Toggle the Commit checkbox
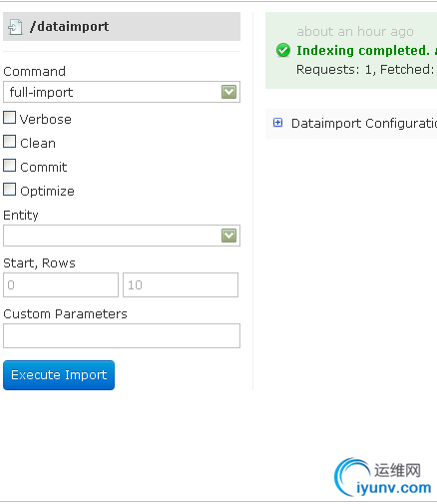Screen dimensions: 437x504 (9, 166)
